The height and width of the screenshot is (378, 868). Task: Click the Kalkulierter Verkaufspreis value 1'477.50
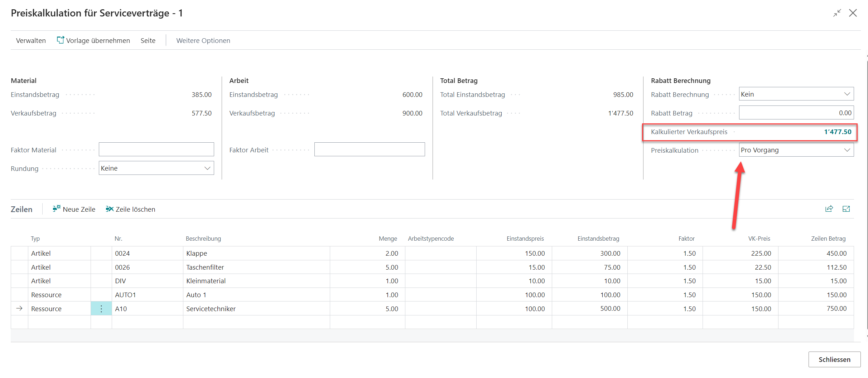[x=838, y=132]
